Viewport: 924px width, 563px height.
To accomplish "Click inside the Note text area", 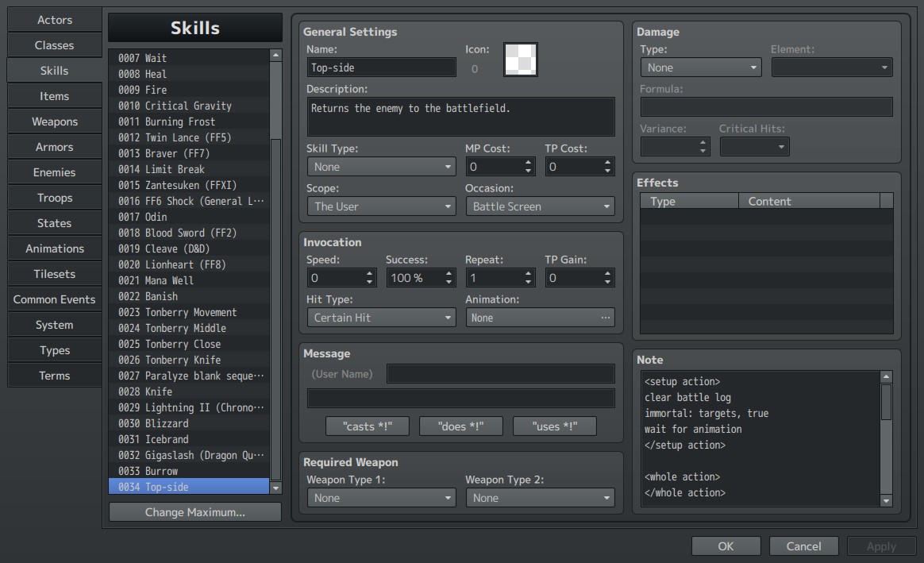I will click(760, 438).
